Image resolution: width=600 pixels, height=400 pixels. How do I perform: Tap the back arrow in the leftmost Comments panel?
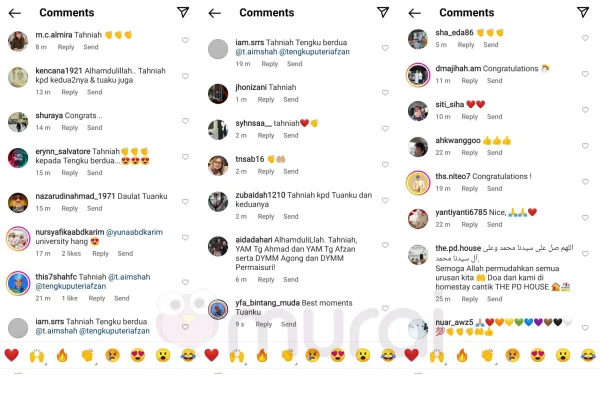tap(15, 13)
